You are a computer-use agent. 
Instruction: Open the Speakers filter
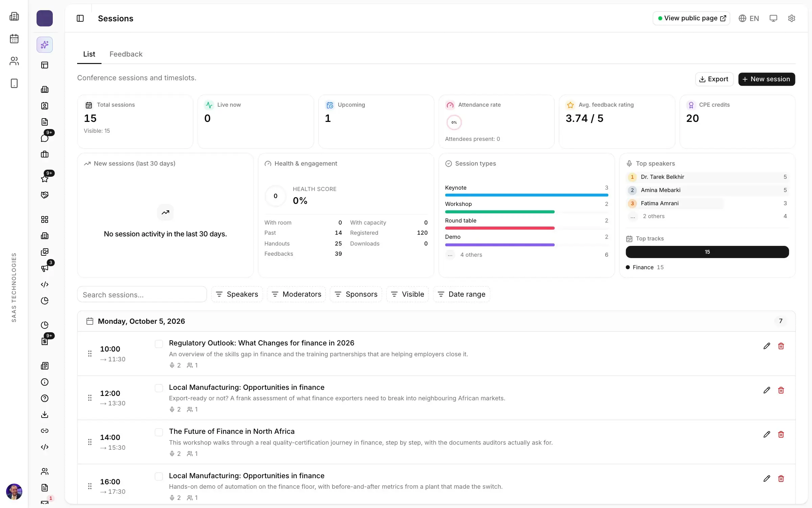point(237,294)
